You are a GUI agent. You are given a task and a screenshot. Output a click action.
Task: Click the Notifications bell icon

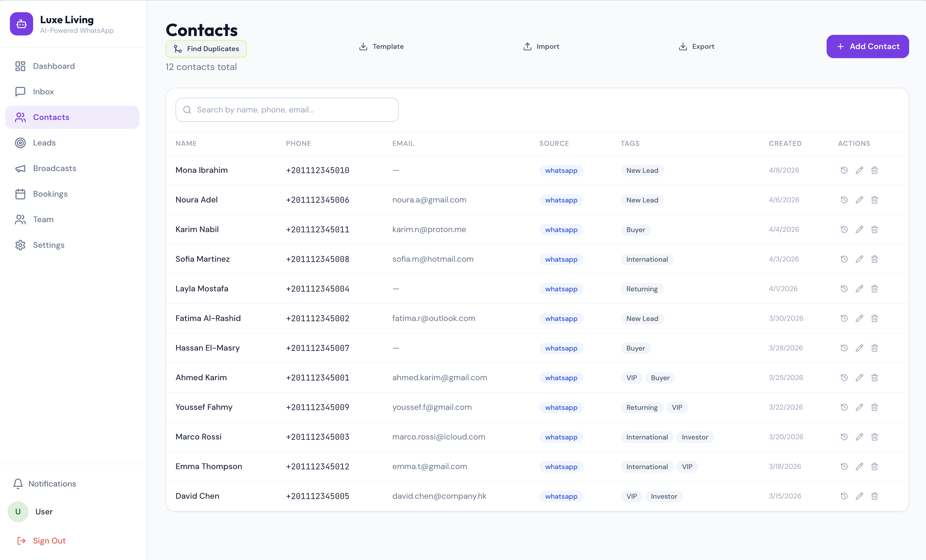pyautogui.click(x=18, y=484)
